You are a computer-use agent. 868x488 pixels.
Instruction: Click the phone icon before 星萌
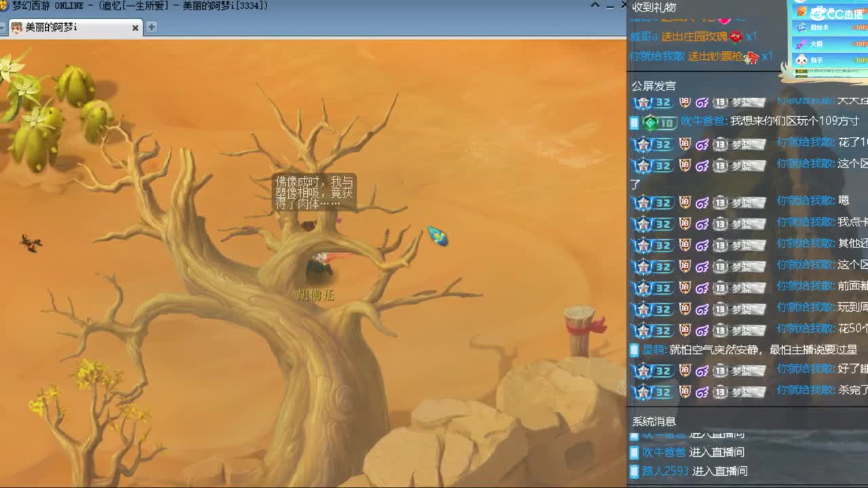[635, 350]
